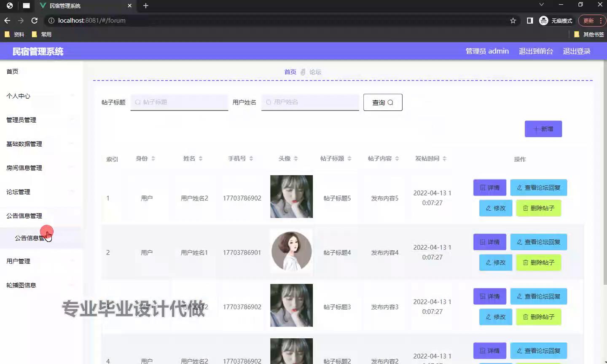The image size is (607, 364).
Task: Open browser side panel icon
Action: pyautogui.click(x=530, y=21)
